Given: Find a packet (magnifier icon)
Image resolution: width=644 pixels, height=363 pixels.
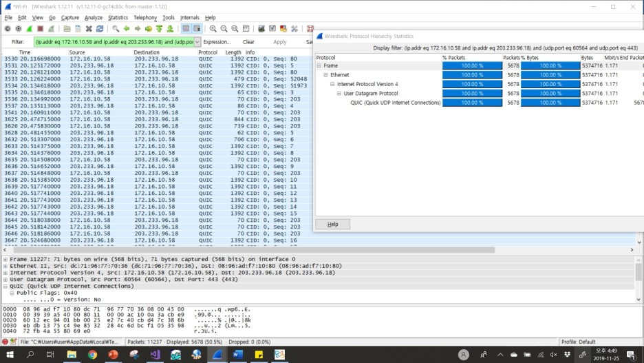Looking at the screenshot, I should (116, 28).
